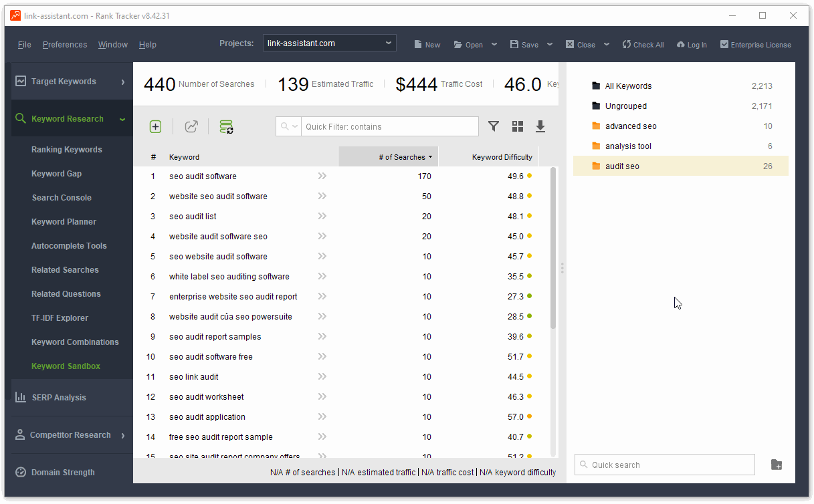
Task: Click Check All in the toolbar
Action: point(643,45)
